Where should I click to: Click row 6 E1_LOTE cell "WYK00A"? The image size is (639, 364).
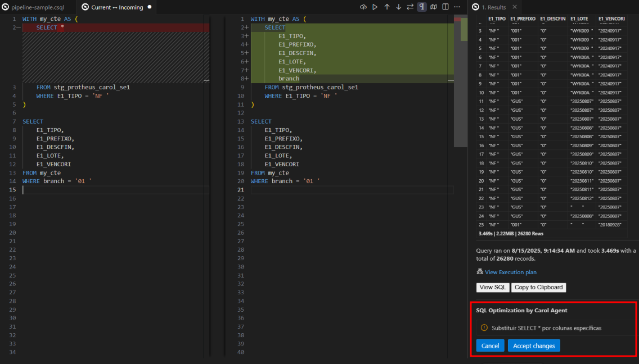[x=582, y=57]
